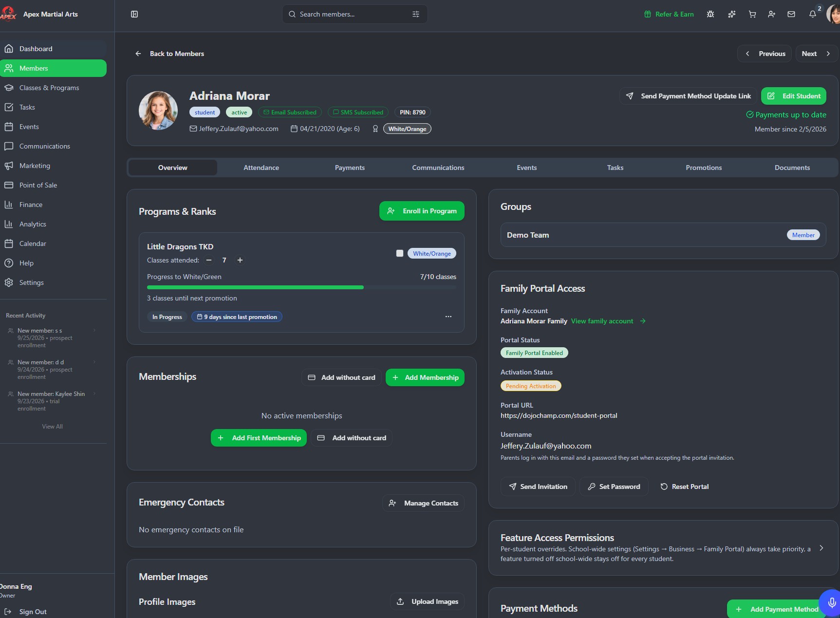Open the mail inbox icon
The image size is (840, 618).
pos(791,14)
